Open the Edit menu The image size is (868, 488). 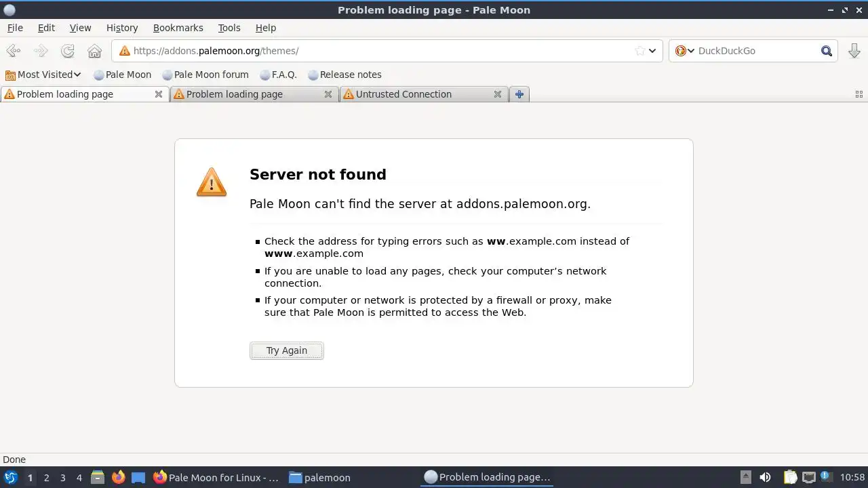46,28
